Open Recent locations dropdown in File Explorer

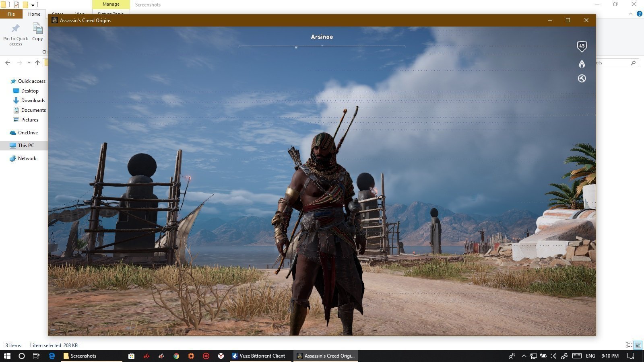tap(29, 63)
